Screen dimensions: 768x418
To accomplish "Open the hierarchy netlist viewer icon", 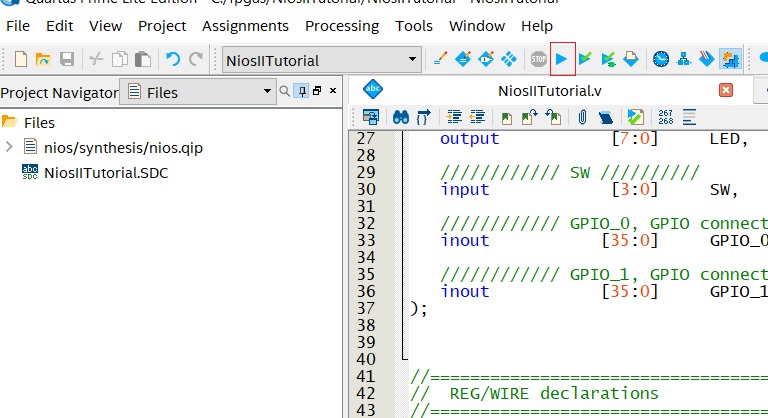I will tap(684, 59).
